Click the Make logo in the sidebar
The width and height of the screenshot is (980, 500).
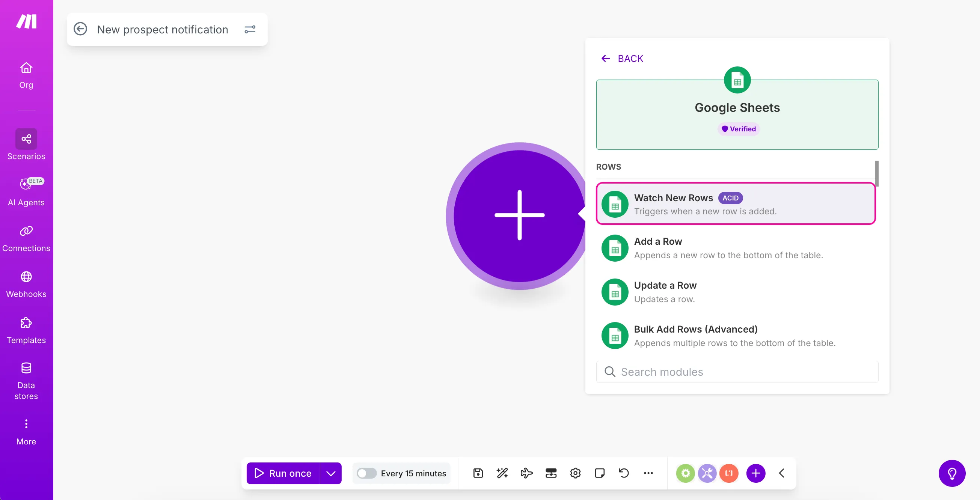pyautogui.click(x=26, y=21)
